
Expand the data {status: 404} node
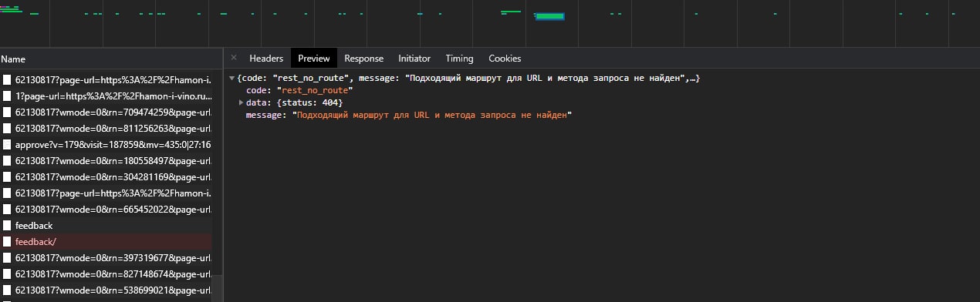click(242, 102)
